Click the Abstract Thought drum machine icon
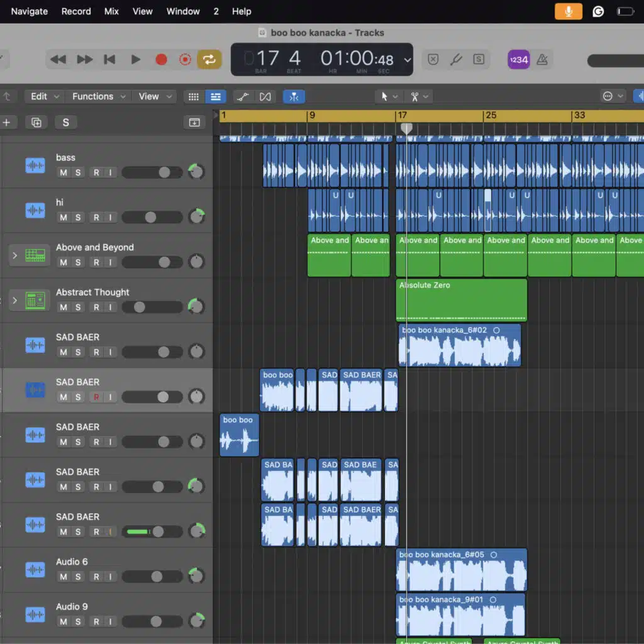Viewport: 644px width, 644px height. (x=35, y=300)
